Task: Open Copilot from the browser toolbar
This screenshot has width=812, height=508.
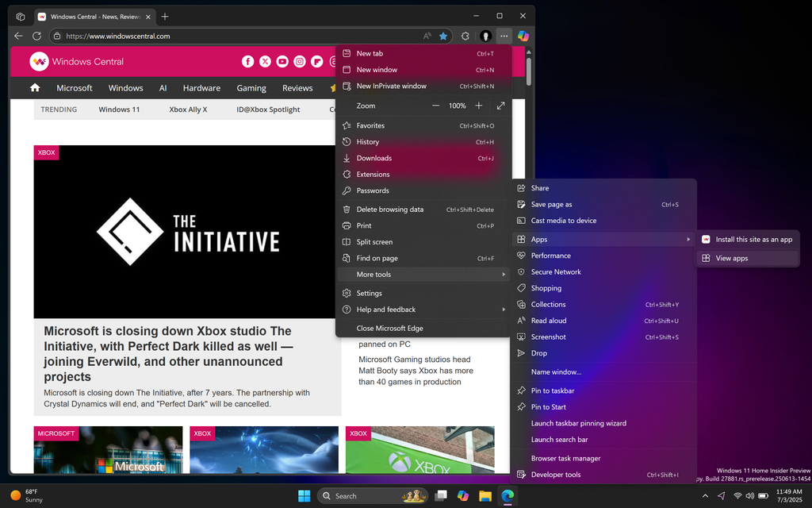Action: click(x=523, y=36)
